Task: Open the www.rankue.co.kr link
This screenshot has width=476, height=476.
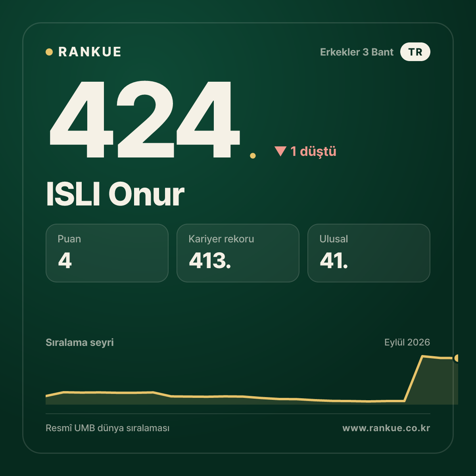Action: (x=386, y=428)
